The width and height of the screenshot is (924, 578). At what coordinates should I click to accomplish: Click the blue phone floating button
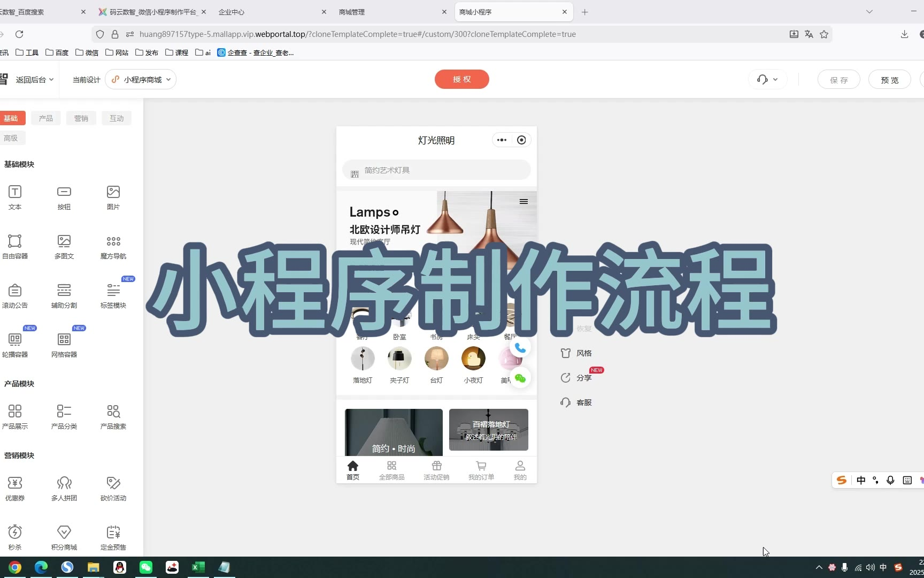coord(520,348)
